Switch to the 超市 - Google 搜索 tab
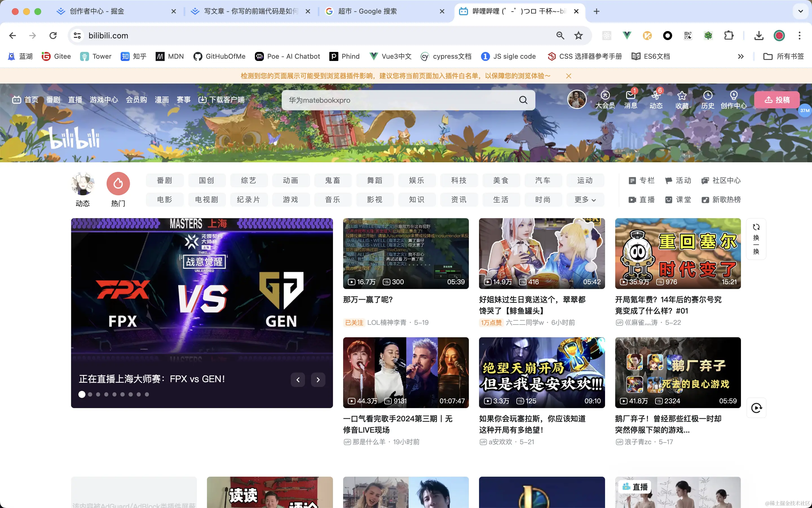 (x=367, y=11)
